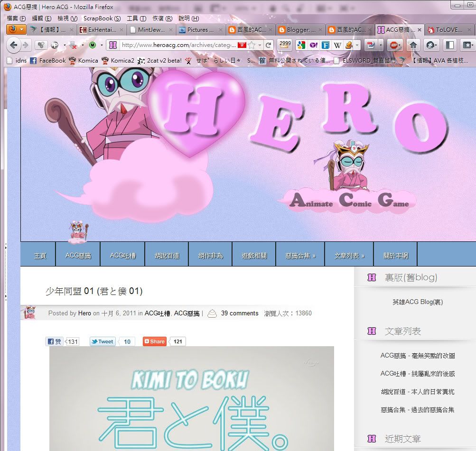Open the ScrapBook (S) menu

pyautogui.click(x=102, y=18)
